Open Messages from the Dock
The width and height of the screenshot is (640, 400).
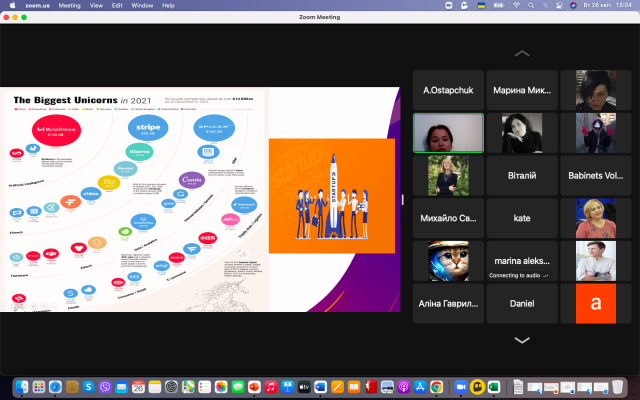[x=238, y=386]
